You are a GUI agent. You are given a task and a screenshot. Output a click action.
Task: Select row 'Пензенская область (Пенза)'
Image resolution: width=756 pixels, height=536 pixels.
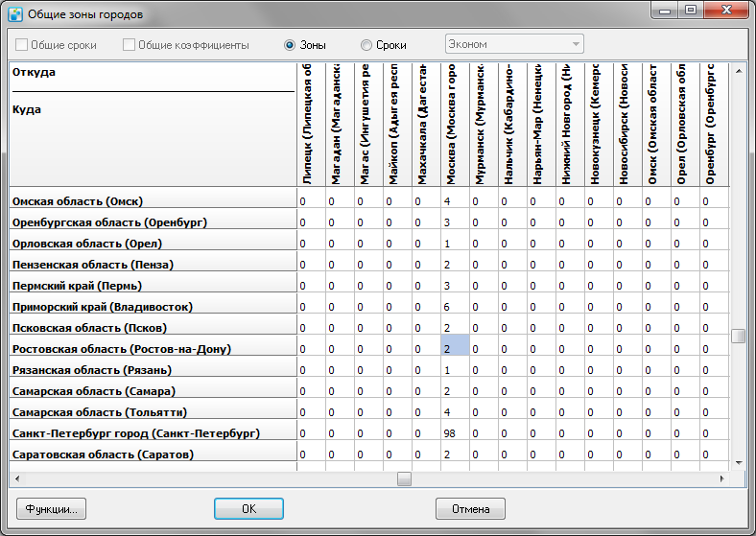(153, 261)
